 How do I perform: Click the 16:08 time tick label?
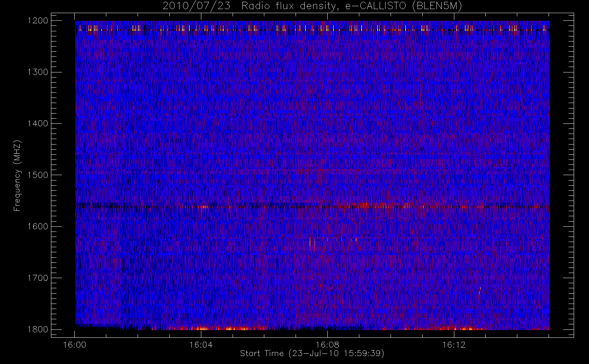click(x=327, y=345)
